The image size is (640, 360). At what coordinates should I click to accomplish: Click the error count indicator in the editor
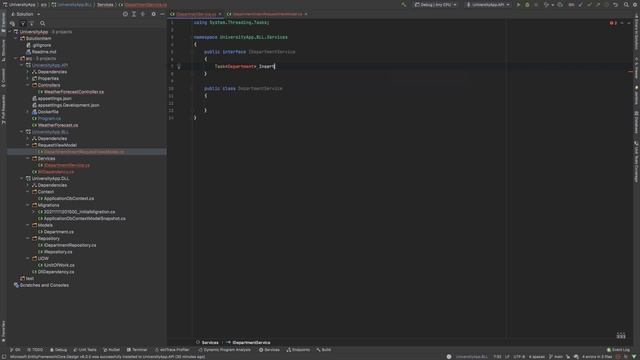click(x=613, y=23)
